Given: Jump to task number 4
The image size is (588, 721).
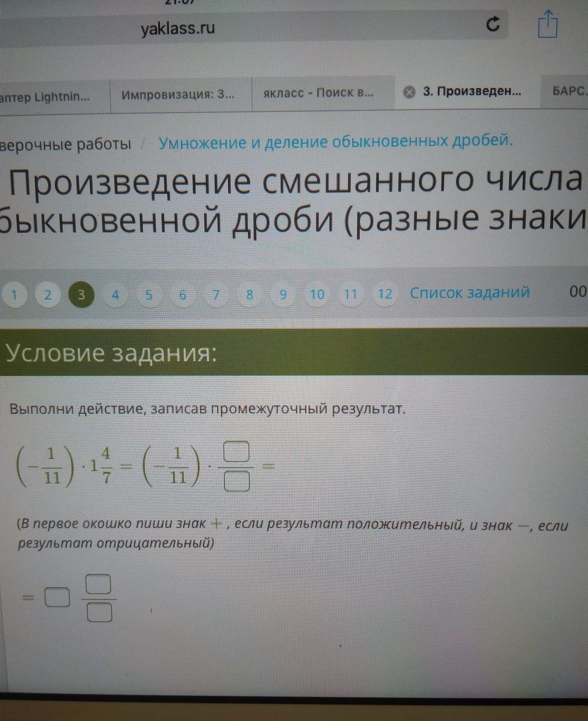Looking at the screenshot, I should click(115, 295).
